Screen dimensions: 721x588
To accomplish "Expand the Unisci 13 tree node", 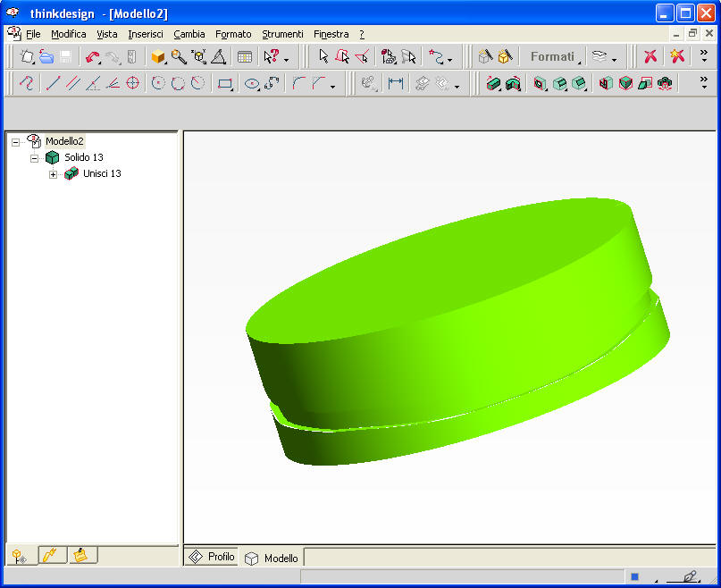I will coord(53,174).
